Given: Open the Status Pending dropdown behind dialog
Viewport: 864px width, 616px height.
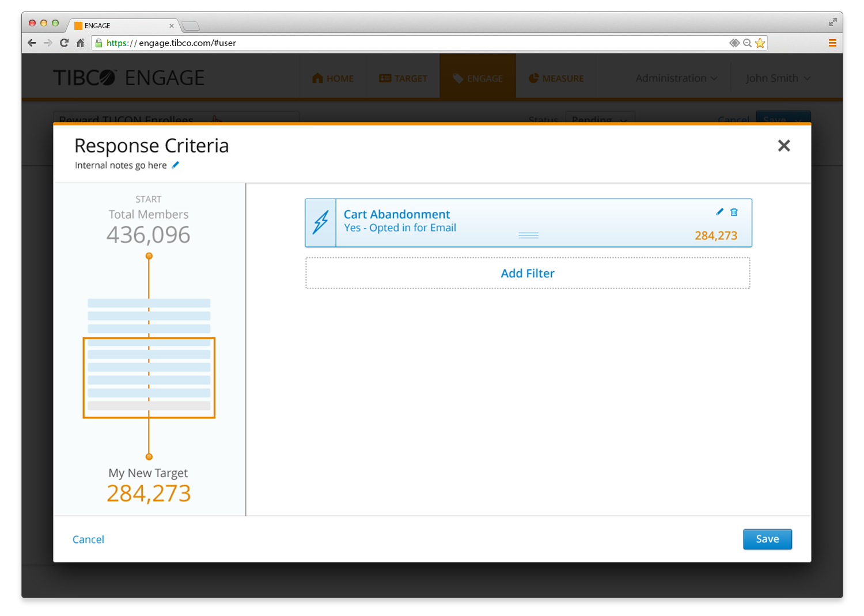Looking at the screenshot, I should (x=600, y=117).
